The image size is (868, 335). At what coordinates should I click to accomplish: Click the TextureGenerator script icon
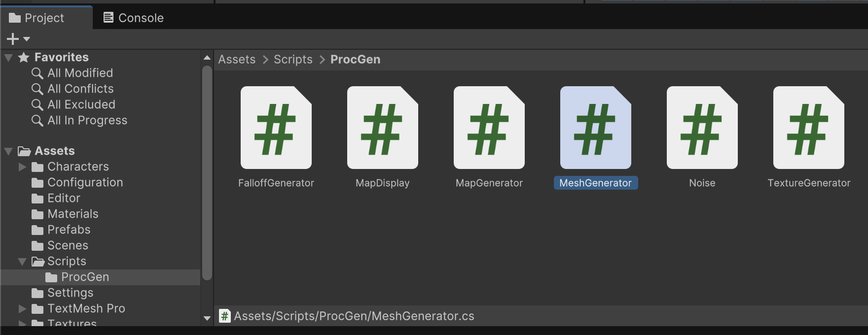tap(808, 128)
